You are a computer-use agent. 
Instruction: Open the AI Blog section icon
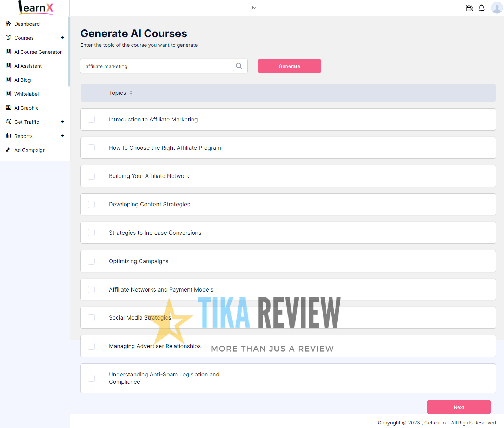[x=8, y=80]
